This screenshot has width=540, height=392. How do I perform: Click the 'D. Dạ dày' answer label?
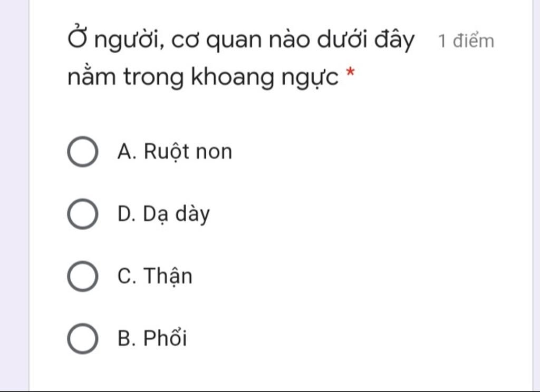(x=163, y=214)
